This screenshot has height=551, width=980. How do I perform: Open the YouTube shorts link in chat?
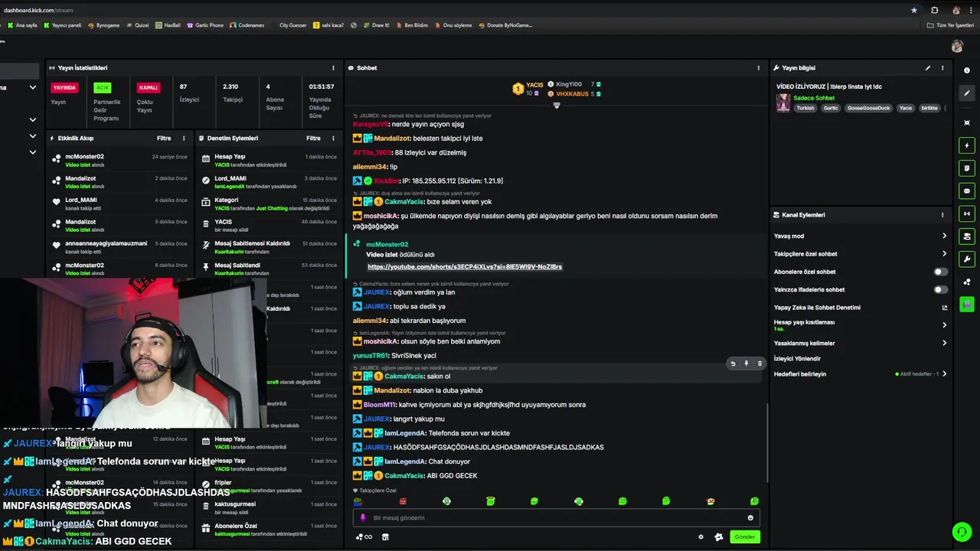(465, 267)
